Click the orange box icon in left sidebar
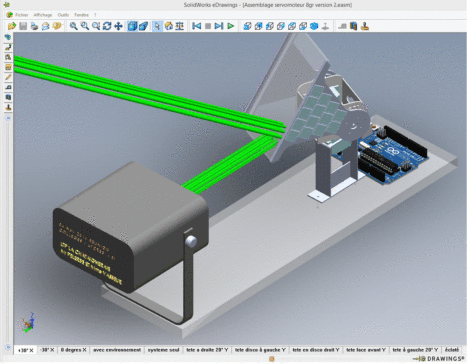Image resolution: width=467 pixels, height=364 pixels. (8, 67)
